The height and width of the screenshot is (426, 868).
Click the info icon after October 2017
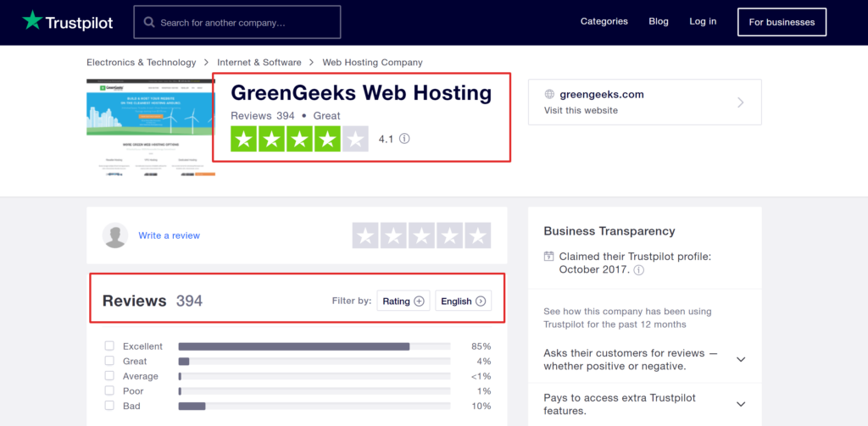(639, 270)
